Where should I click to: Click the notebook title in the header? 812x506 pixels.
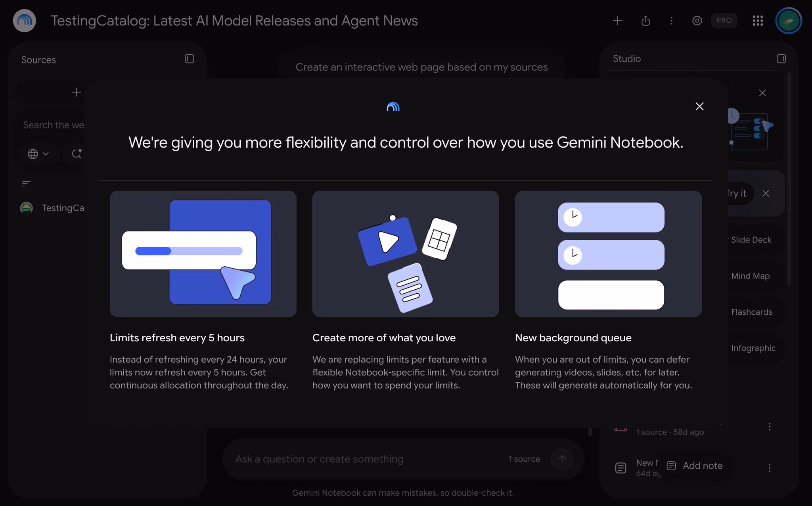pos(234,21)
